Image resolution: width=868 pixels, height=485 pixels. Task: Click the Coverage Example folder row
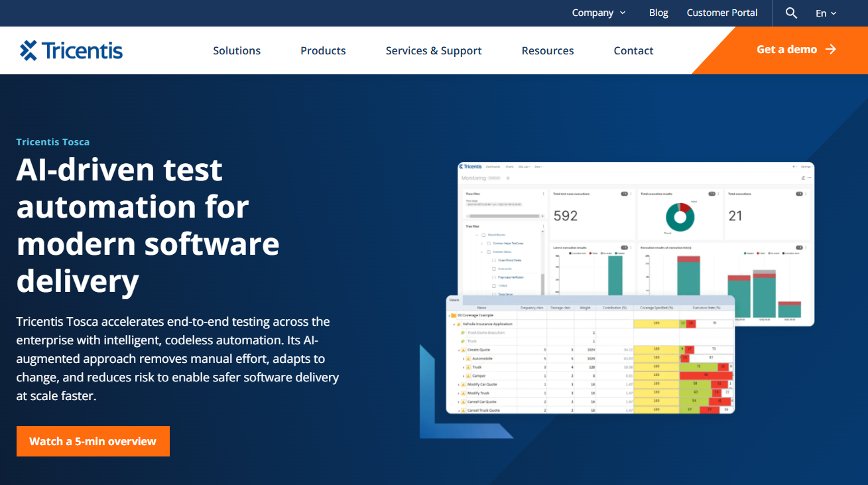pos(591,315)
